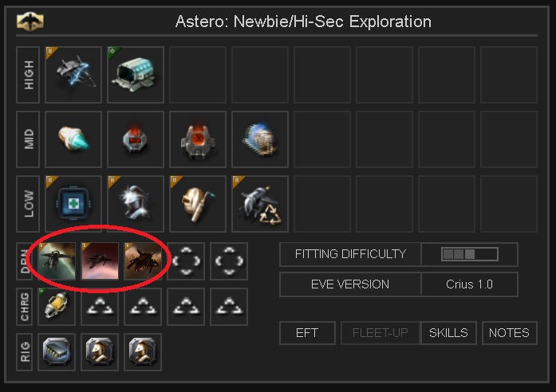Select the armor plating knight icon in low slot

pos(136,204)
